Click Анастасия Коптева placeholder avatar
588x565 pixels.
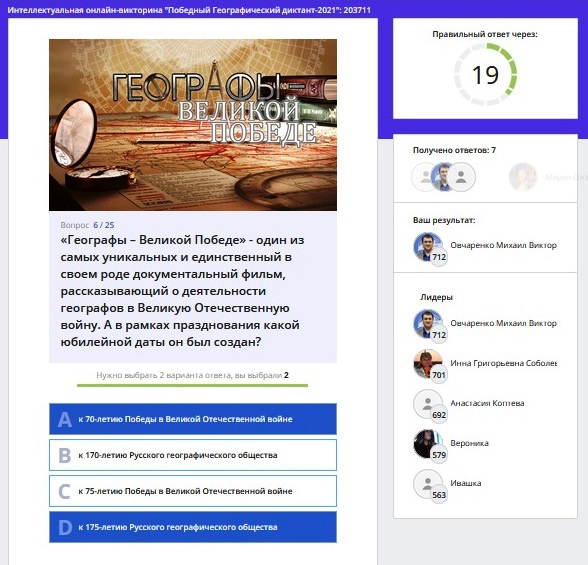[428, 404]
